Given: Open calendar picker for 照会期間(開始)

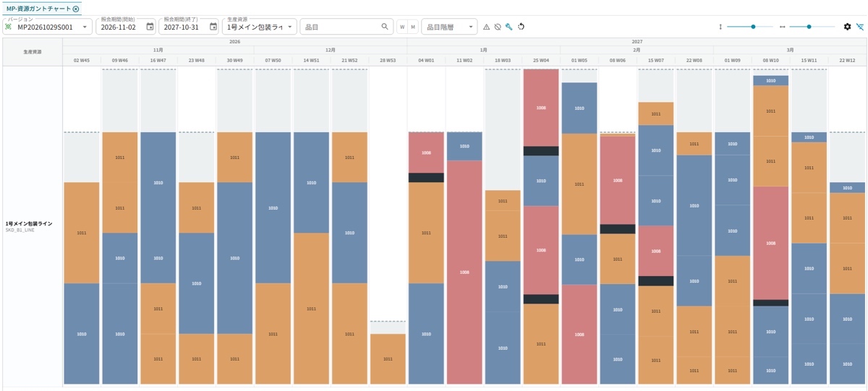Looking at the screenshot, I should click(150, 27).
